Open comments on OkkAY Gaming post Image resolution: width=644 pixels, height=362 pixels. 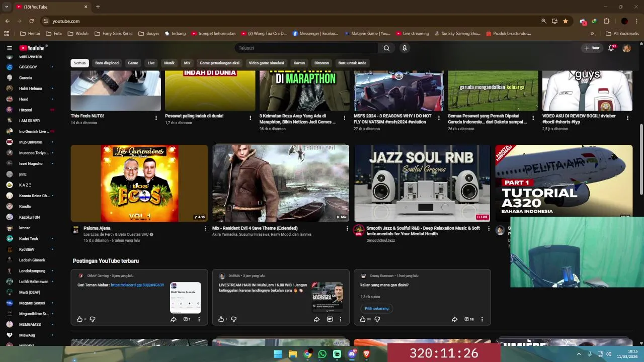[x=187, y=319]
